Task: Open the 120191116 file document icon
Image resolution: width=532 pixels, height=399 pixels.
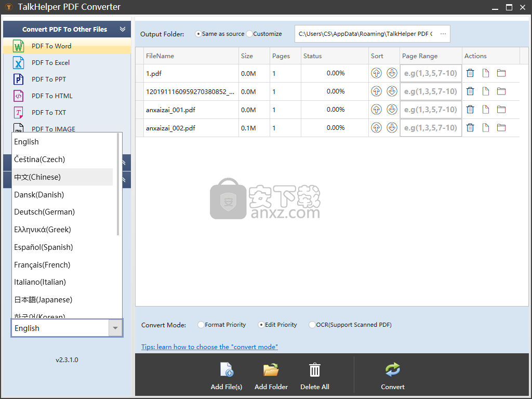Action: click(x=486, y=91)
